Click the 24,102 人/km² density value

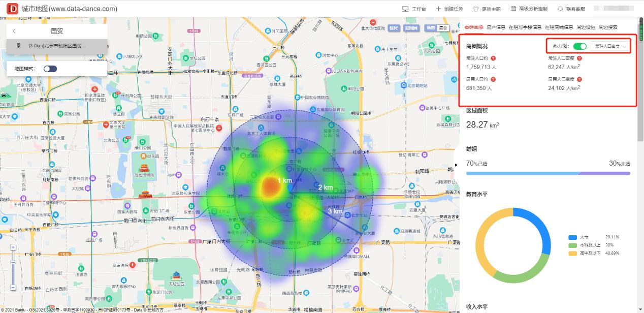pyautogui.click(x=564, y=88)
